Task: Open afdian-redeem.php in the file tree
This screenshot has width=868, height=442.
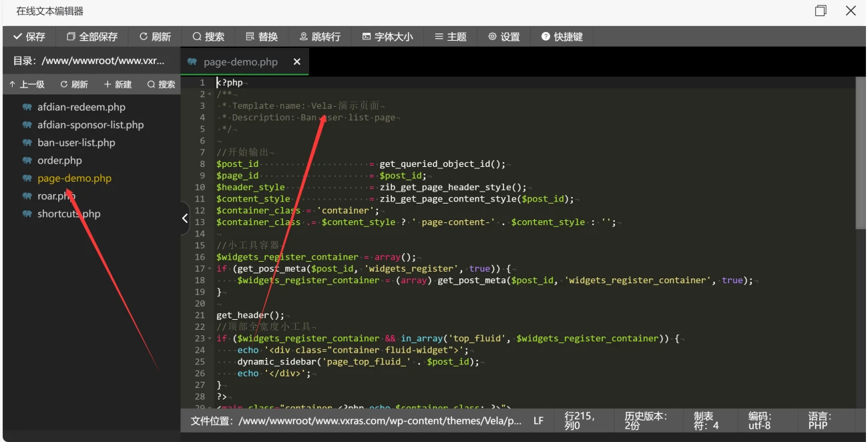Action: [81, 107]
